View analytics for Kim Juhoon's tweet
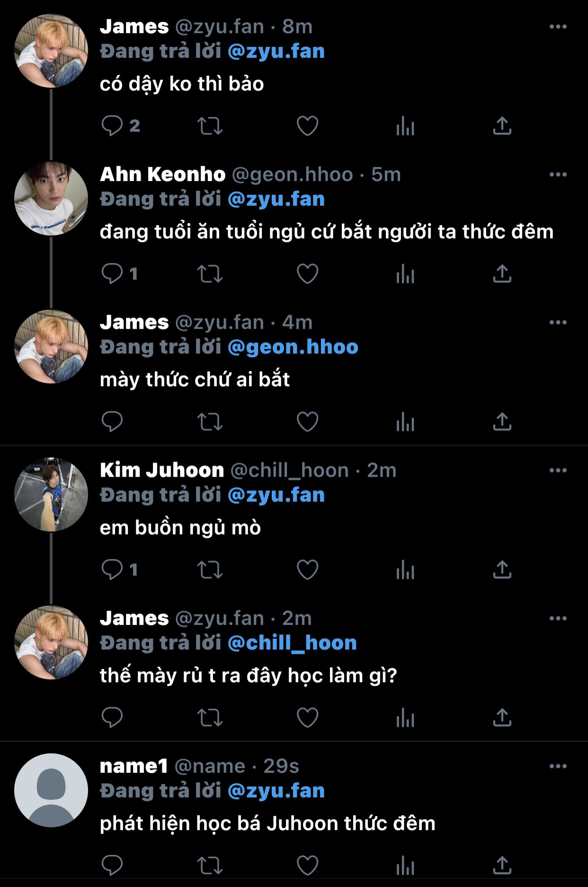Image resolution: width=588 pixels, height=887 pixels. click(405, 570)
